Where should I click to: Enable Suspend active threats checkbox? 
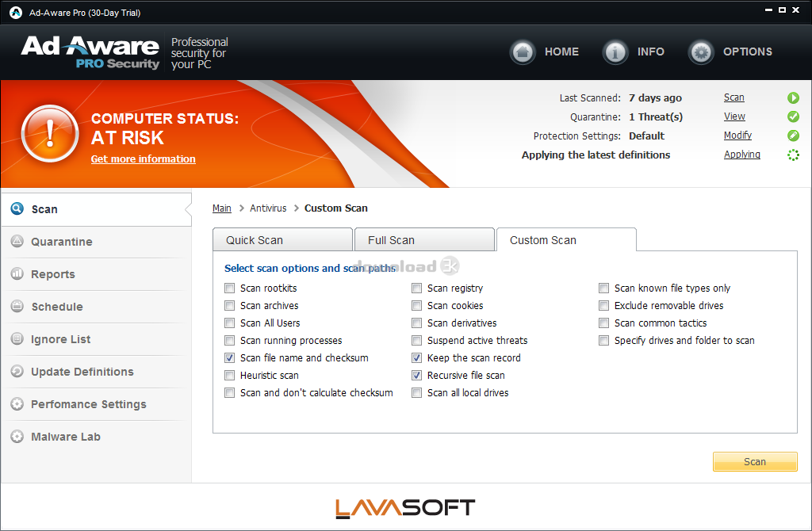[416, 341]
